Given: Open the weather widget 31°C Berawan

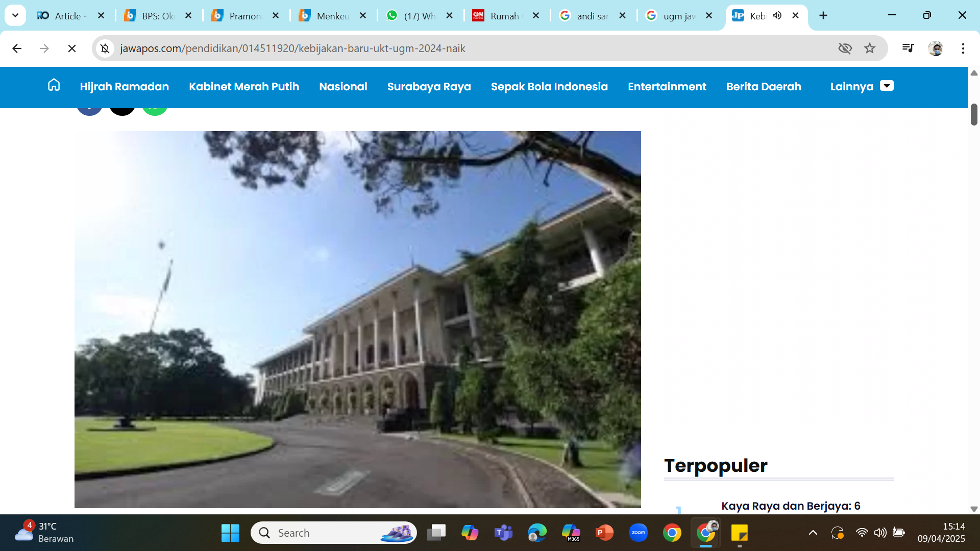Looking at the screenshot, I should point(44,533).
